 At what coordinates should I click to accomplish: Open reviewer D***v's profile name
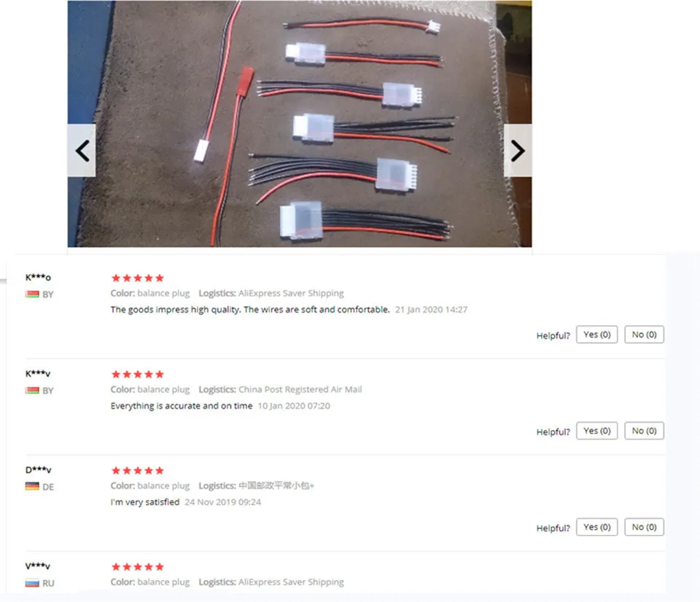(39, 469)
